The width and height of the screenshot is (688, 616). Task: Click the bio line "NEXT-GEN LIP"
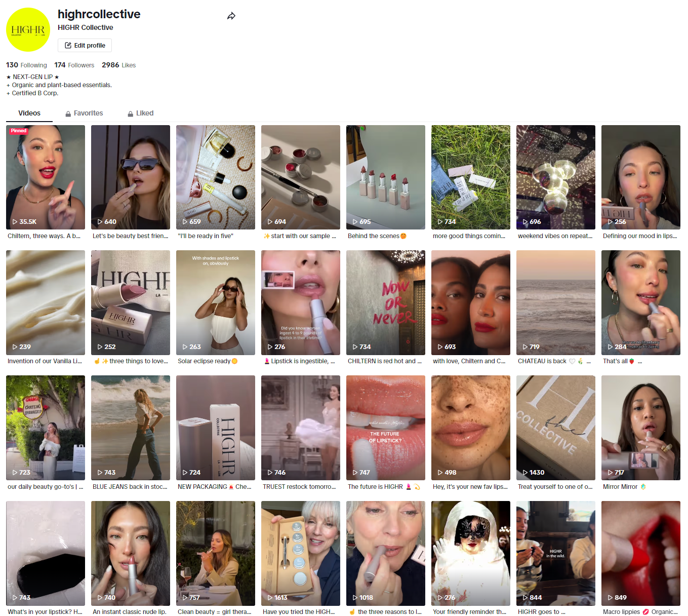[33, 77]
